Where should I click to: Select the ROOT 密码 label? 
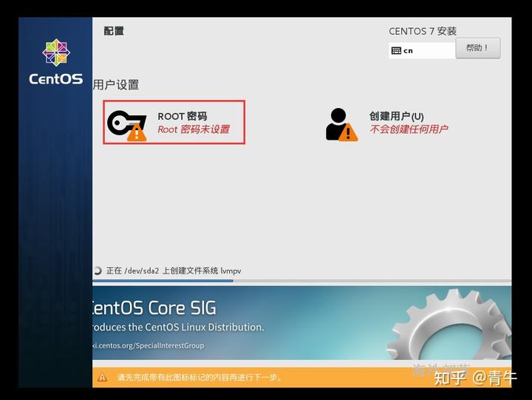coord(183,116)
